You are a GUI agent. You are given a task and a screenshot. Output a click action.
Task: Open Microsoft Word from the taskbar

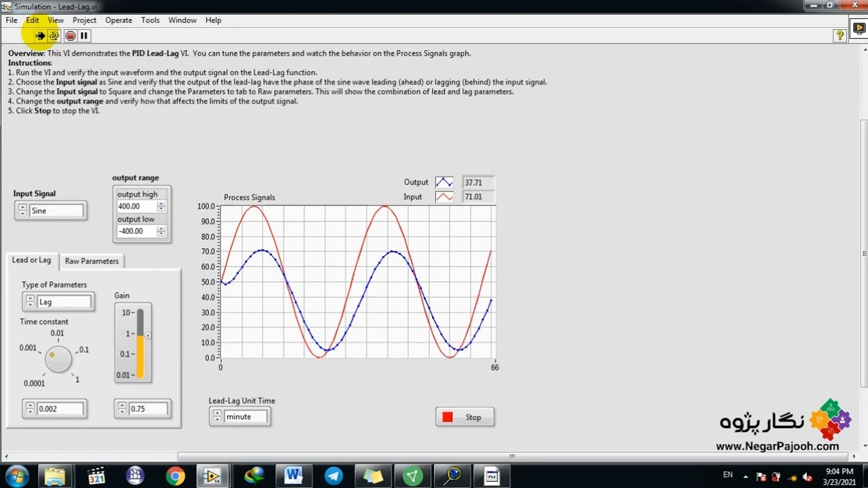[x=294, y=476]
